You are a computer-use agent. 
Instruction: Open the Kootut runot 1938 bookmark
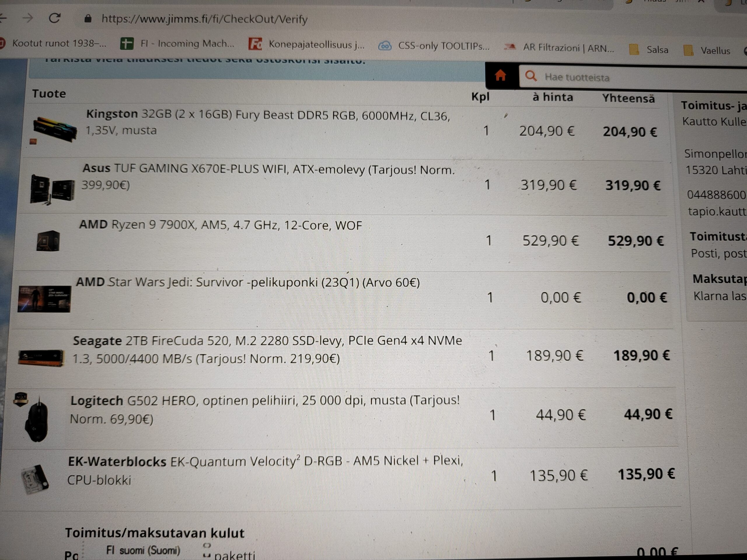(x=53, y=43)
